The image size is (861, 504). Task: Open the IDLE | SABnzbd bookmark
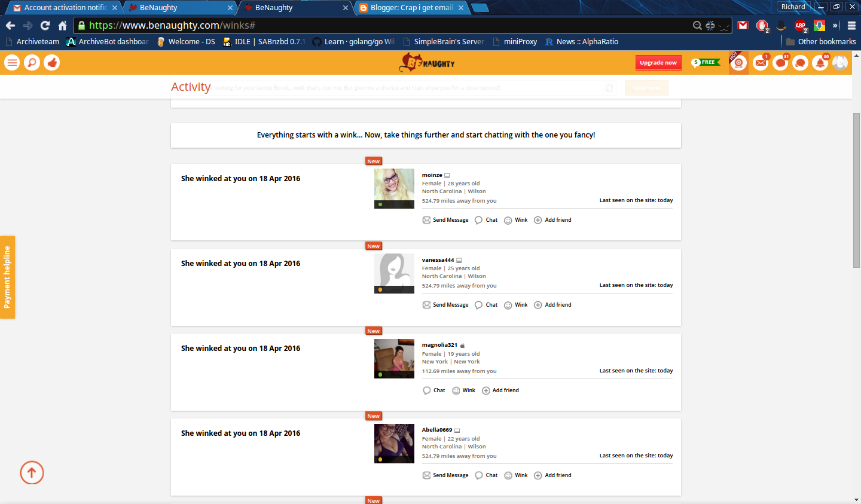coord(264,41)
